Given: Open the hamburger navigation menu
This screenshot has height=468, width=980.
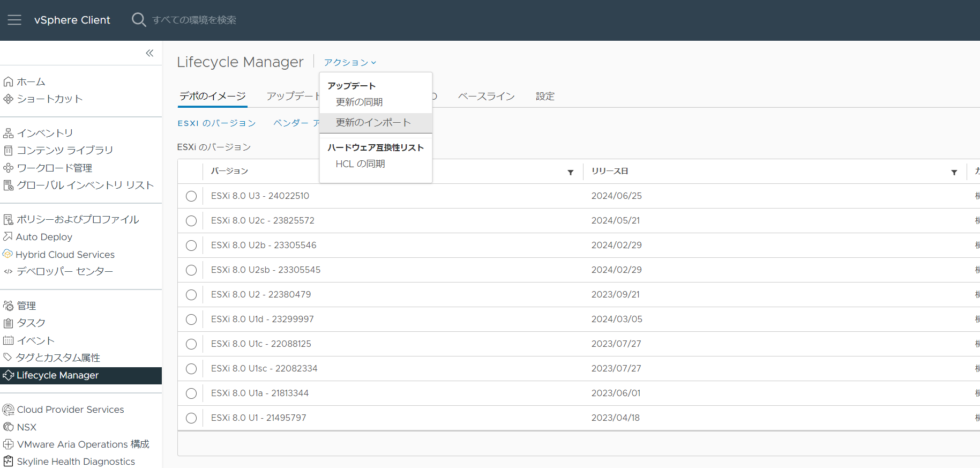Looking at the screenshot, I should (x=14, y=20).
